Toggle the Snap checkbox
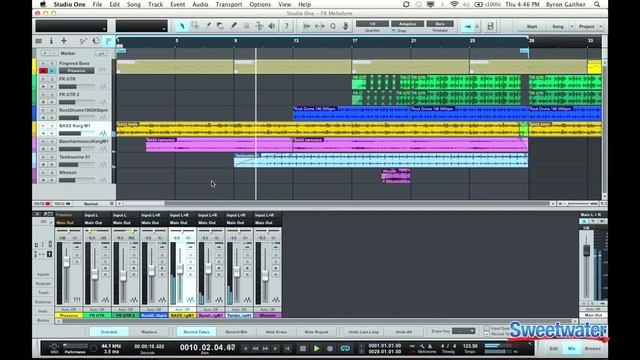Screen dimensions: 640x360 tap(394, 31)
